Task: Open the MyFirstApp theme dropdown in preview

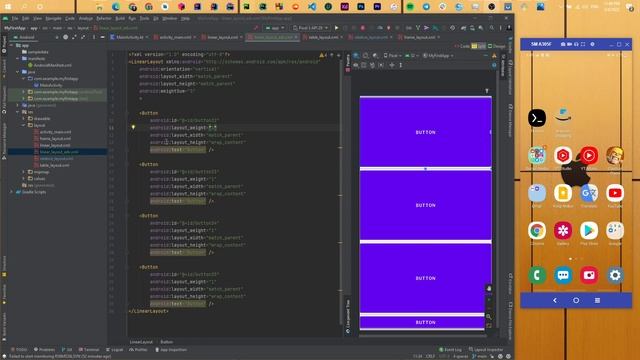Action: coord(438,56)
